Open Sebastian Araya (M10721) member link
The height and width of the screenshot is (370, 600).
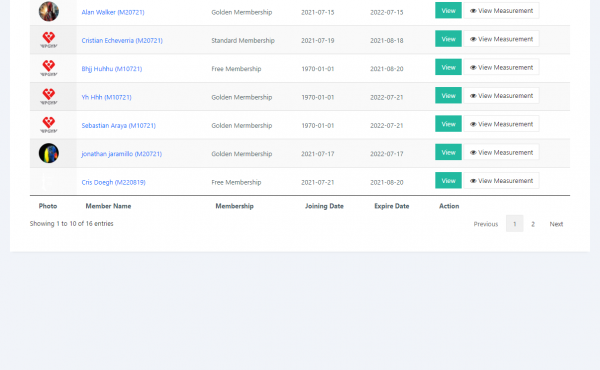point(119,126)
